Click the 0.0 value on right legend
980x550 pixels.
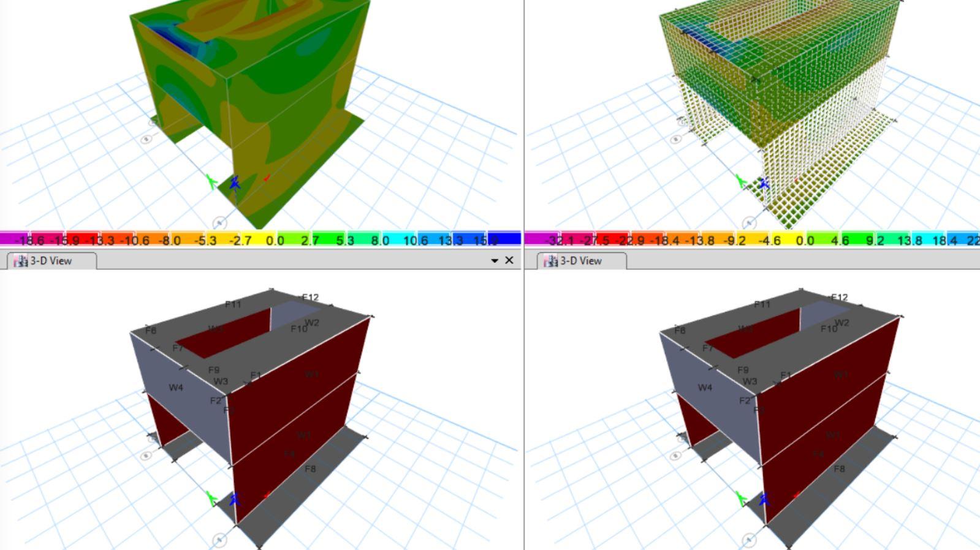805,240
